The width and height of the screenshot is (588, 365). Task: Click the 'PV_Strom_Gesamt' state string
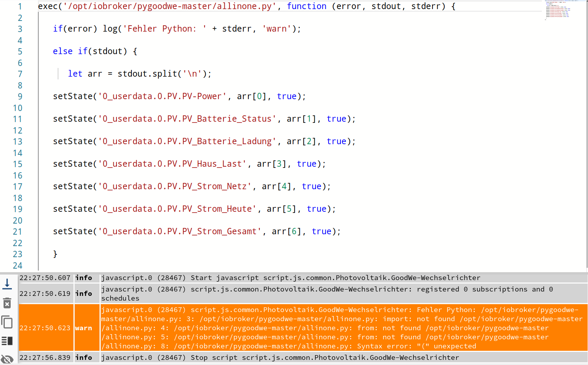coord(179,231)
